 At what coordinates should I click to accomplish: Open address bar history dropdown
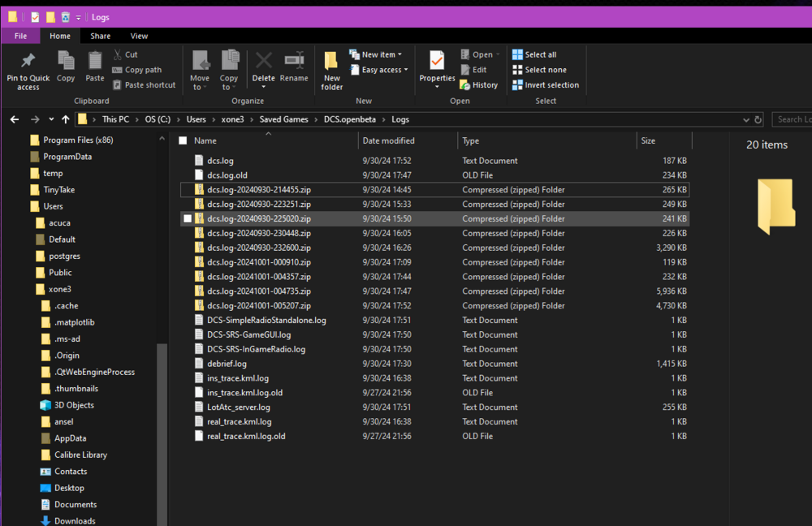pos(746,119)
